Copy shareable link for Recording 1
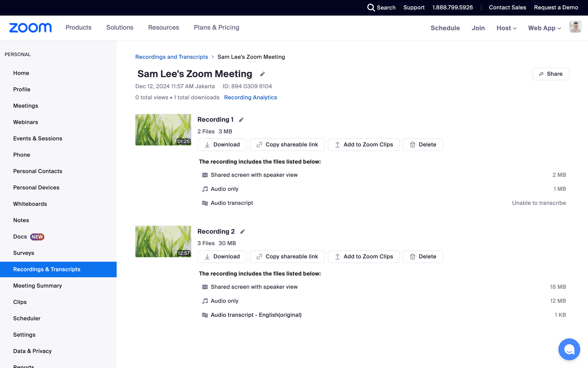The height and width of the screenshot is (368, 588). click(287, 144)
